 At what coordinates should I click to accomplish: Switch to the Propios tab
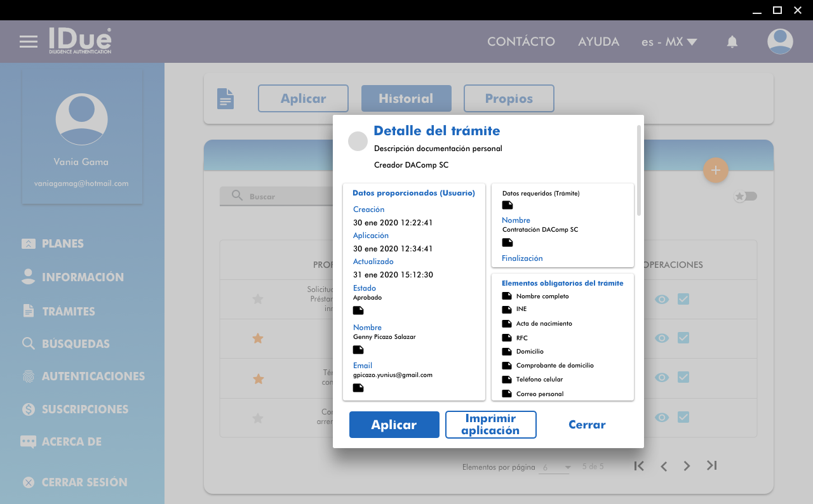click(509, 98)
